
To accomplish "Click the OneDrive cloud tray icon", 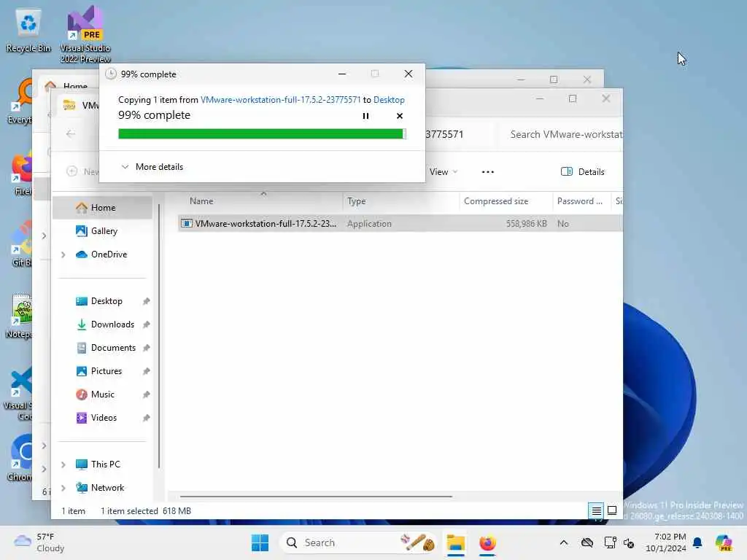I will tap(587, 542).
